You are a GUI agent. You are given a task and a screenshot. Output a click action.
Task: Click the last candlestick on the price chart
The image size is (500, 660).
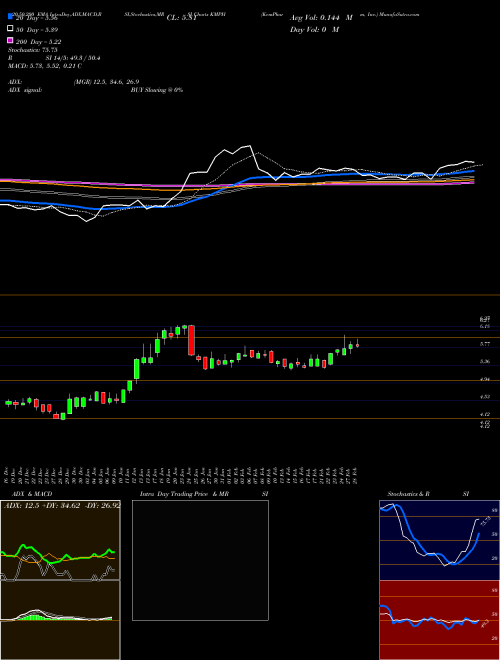click(357, 345)
